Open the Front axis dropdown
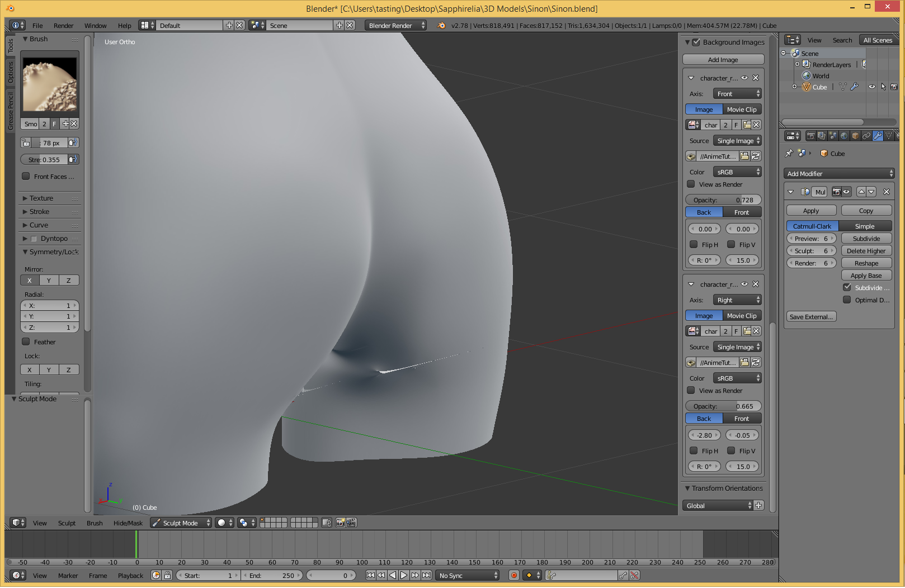 [737, 94]
